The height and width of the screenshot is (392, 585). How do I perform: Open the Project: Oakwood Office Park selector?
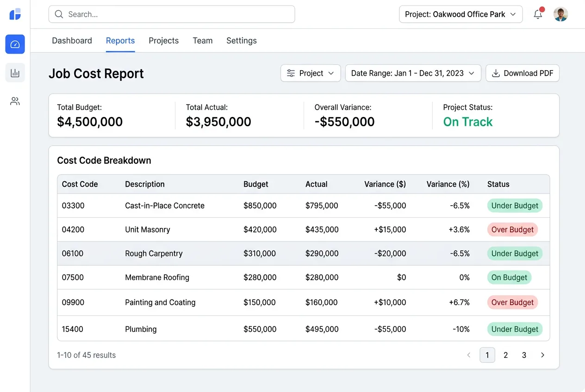[x=460, y=14]
